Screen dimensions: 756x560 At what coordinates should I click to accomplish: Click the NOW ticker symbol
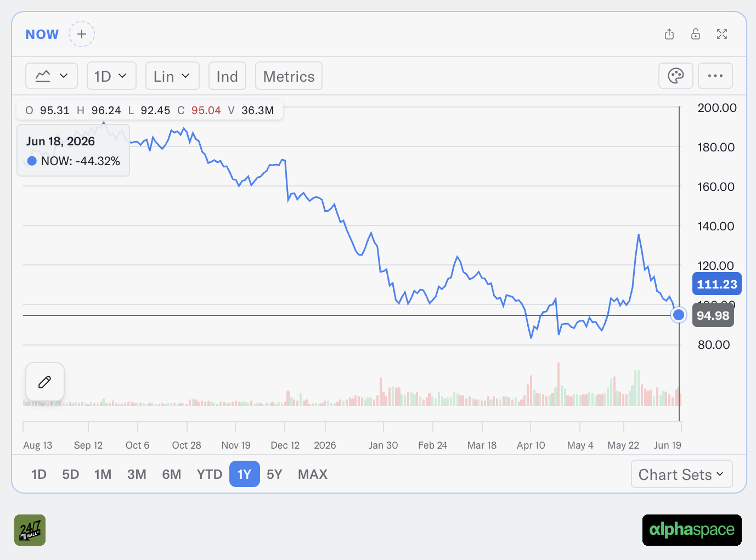[42, 35]
